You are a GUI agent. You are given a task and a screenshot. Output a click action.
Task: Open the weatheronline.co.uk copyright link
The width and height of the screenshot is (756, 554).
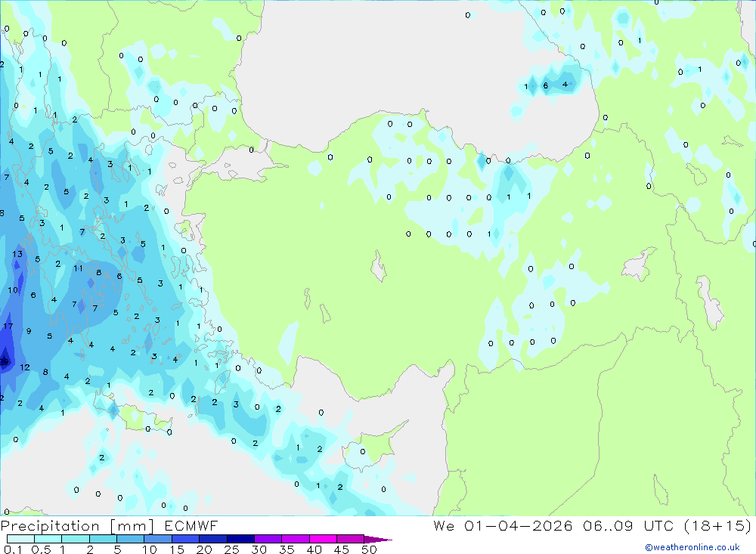pos(692,547)
